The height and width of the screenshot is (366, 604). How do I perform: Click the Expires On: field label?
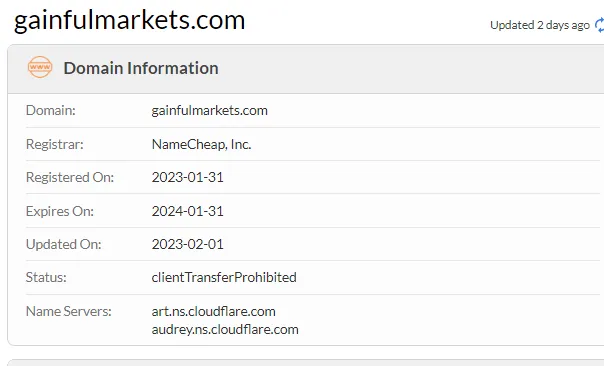pos(60,211)
